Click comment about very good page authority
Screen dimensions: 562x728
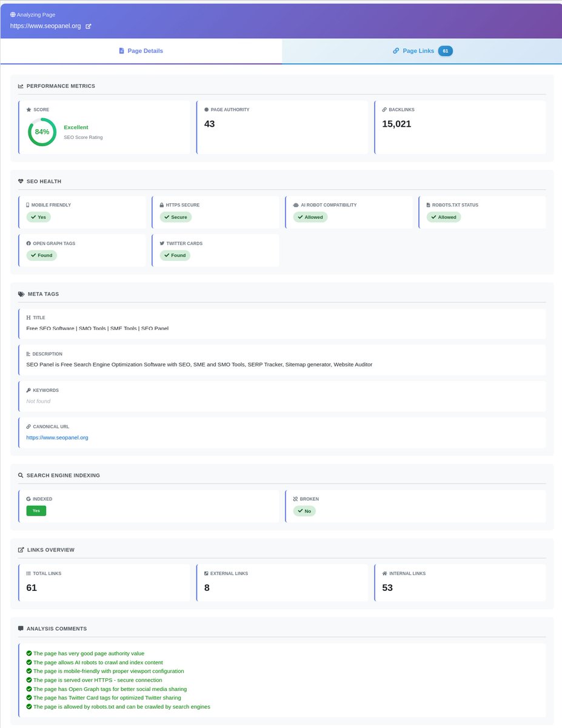click(x=89, y=653)
